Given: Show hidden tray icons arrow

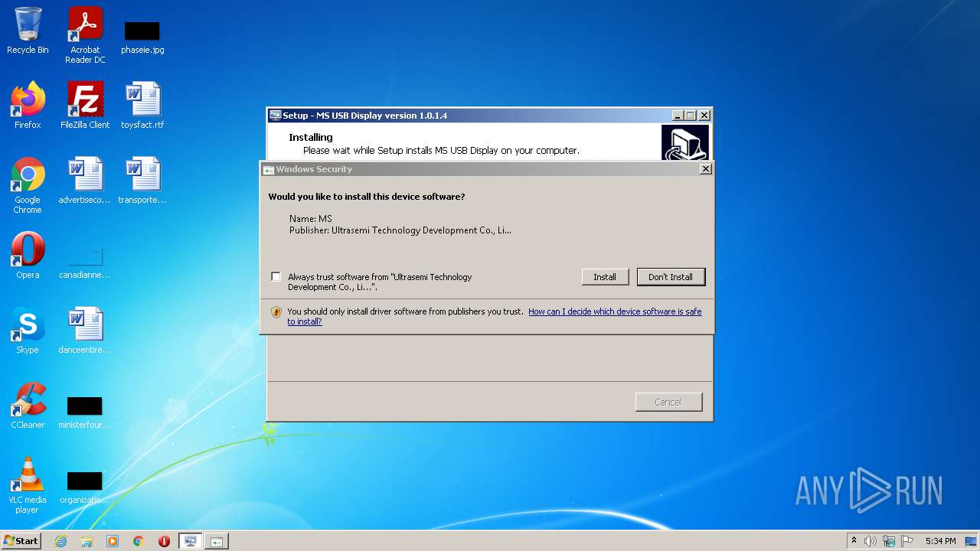Looking at the screenshot, I should click(854, 541).
